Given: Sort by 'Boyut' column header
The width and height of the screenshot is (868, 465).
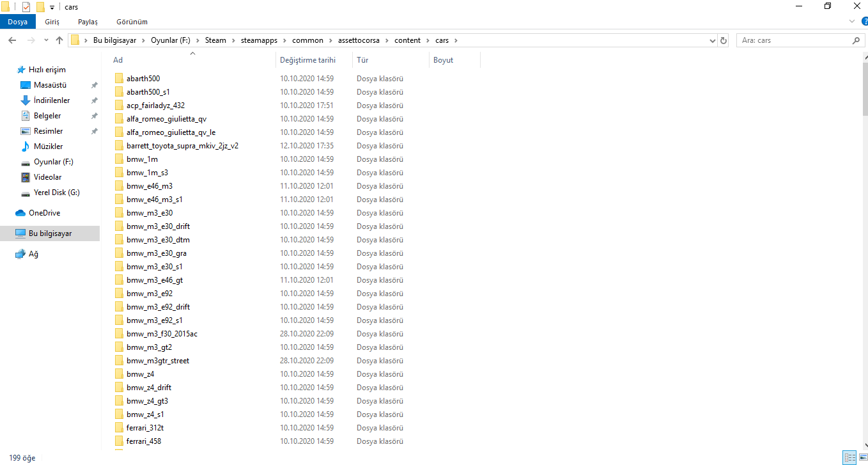Looking at the screenshot, I should 454,60.
